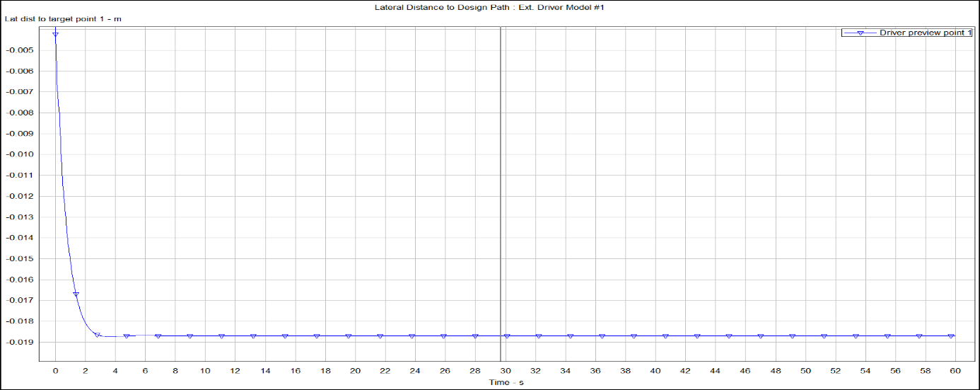Click the y-axis tick label -0.019
Viewport: 980px width, 390px height.
20,342
